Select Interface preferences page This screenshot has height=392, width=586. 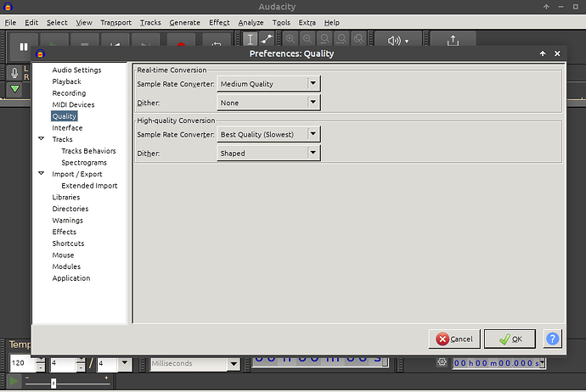point(67,127)
